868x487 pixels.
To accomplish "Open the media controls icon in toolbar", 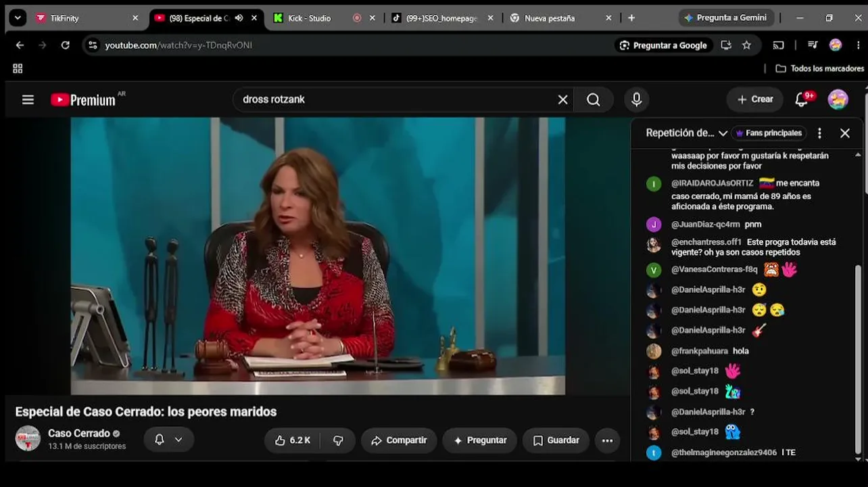I will coord(813,45).
